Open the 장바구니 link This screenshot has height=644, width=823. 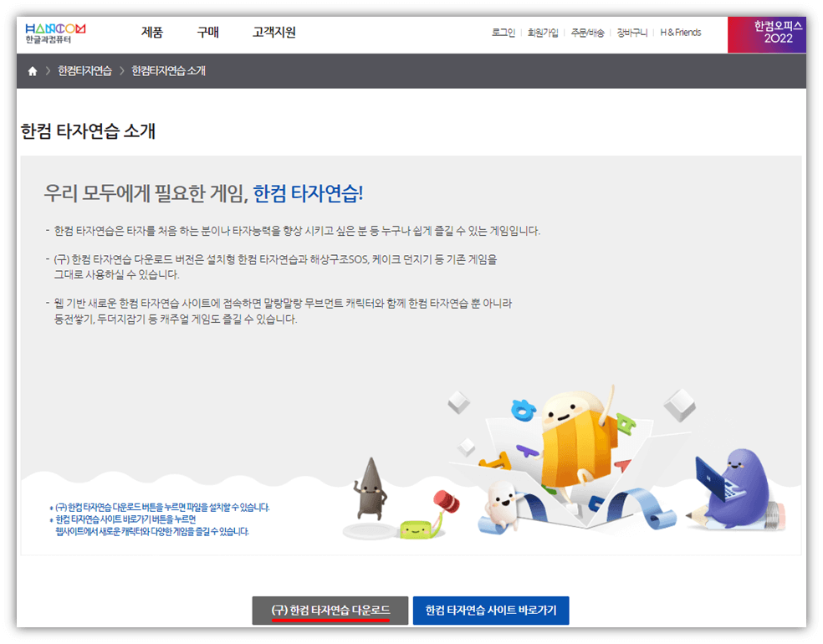632,33
